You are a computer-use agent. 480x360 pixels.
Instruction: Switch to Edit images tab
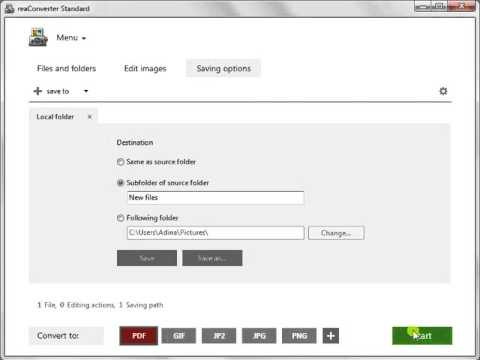tap(145, 68)
